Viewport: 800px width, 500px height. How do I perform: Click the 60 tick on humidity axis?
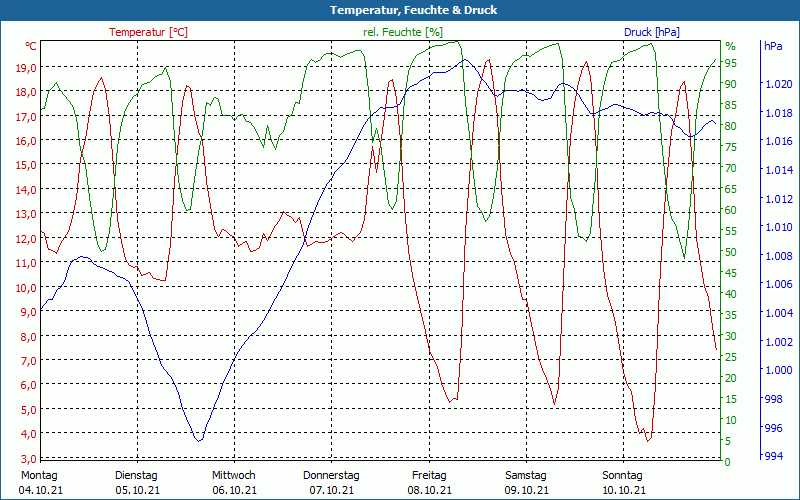[x=731, y=210]
